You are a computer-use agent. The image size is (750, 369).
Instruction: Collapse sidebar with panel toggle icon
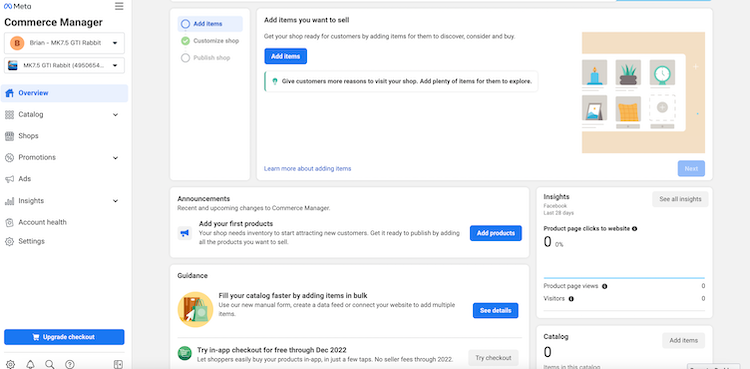118,364
